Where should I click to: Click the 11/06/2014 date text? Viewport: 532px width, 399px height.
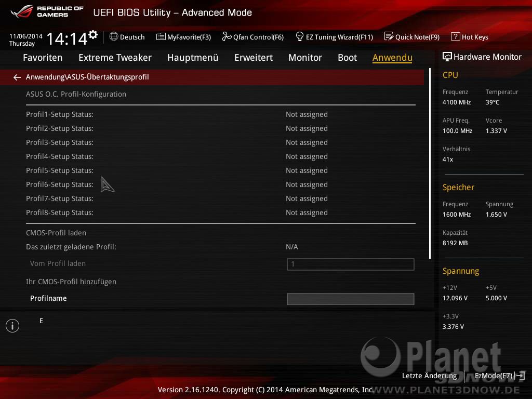coord(26,36)
